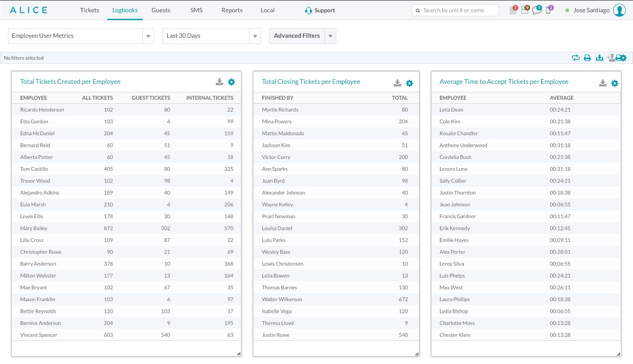
Task: Click the Jose Santiago profile avatar
Action: coord(619,10)
